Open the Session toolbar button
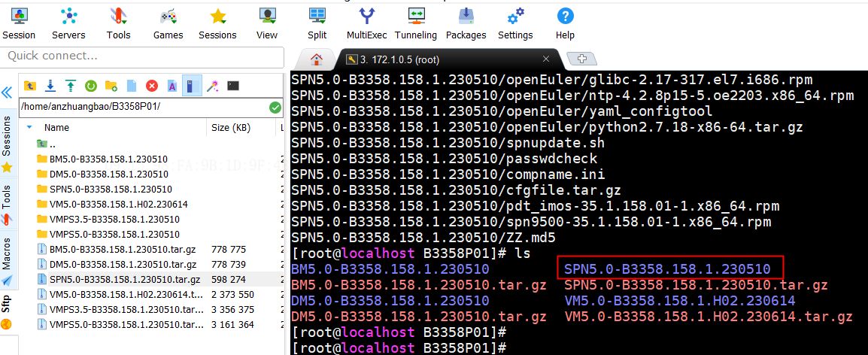Screen dimensions: 868x355 tap(19, 24)
